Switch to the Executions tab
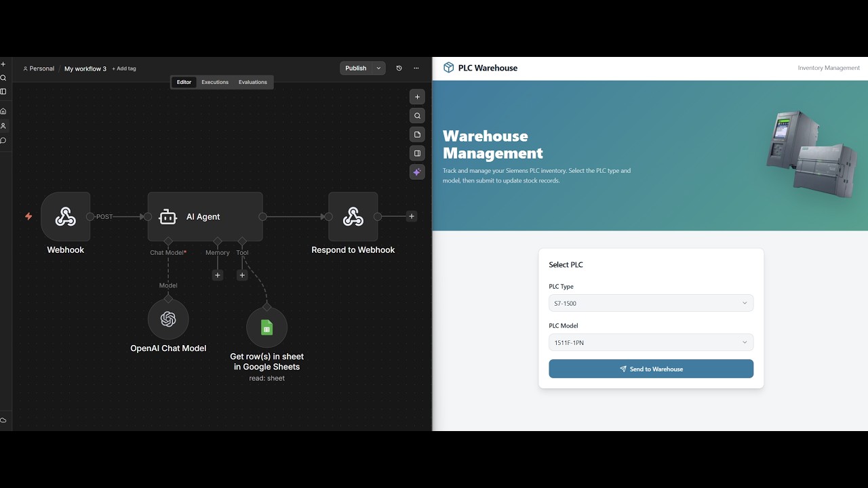 (215, 82)
